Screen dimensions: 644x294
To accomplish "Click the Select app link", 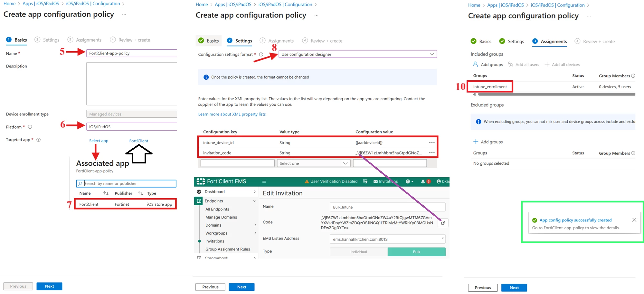I will point(99,141).
